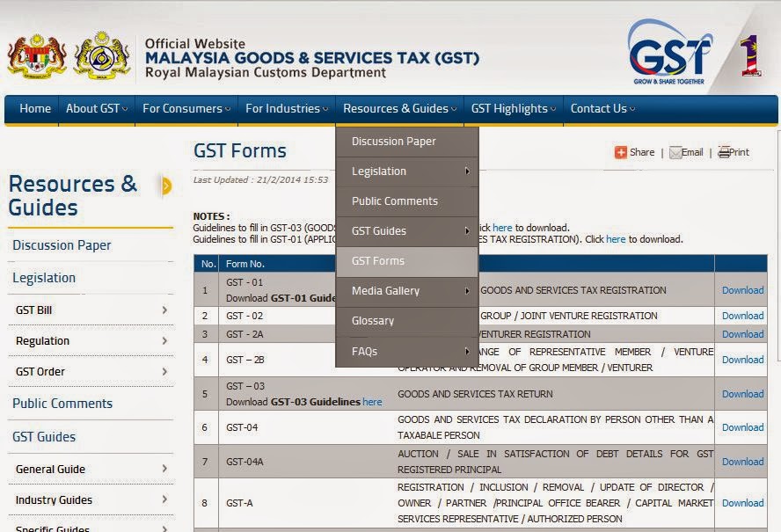Download the Group / Joint Venture Registration form
The image size is (781, 532).
click(x=742, y=316)
